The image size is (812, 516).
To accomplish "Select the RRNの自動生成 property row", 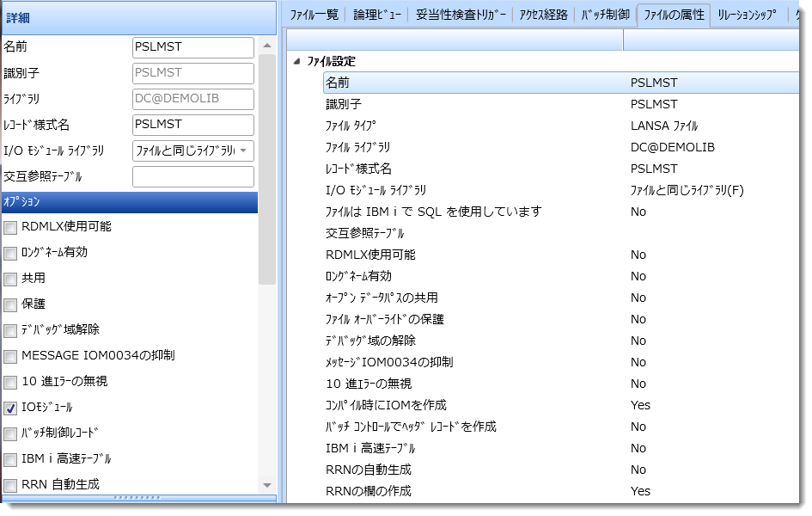I will 561,470.
